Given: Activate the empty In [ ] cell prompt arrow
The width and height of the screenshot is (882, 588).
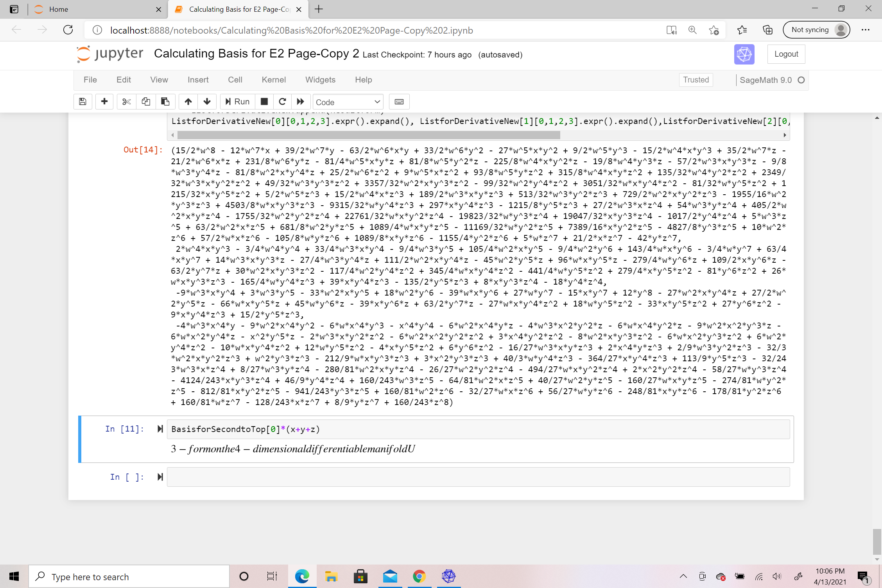Looking at the screenshot, I should [160, 477].
